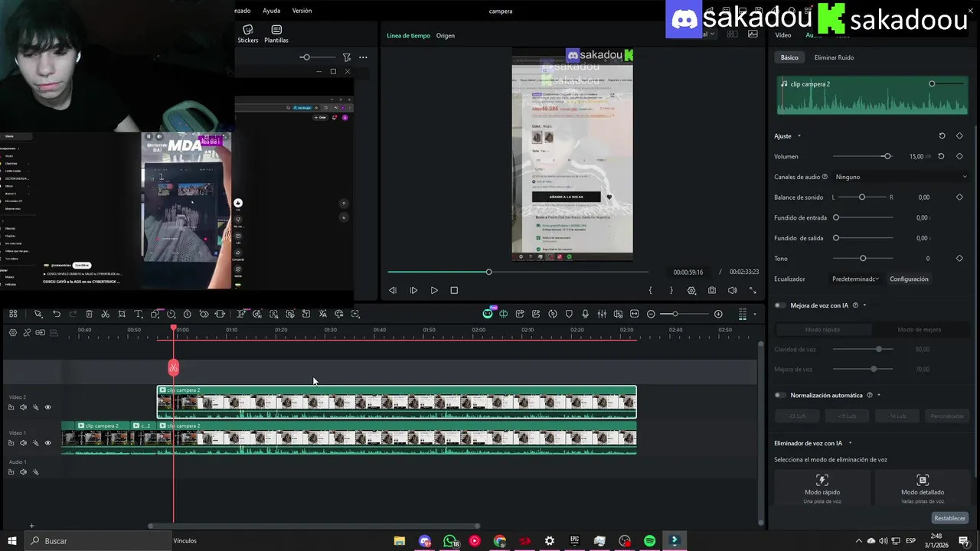This screenshot has height=551, width=980.
Task: Open the Versión menu
Action: [x=302, y=11]
